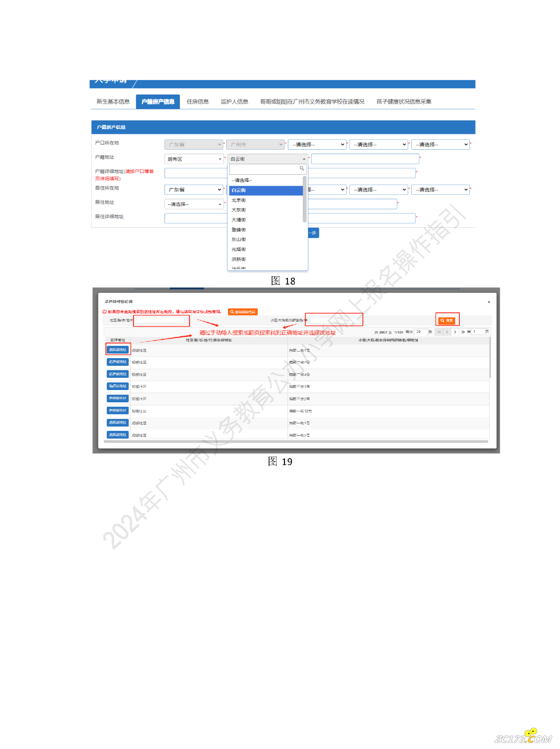
Task: Expand the 居住地址 --请选择-- dropdown
Action: tap(194, 204)
